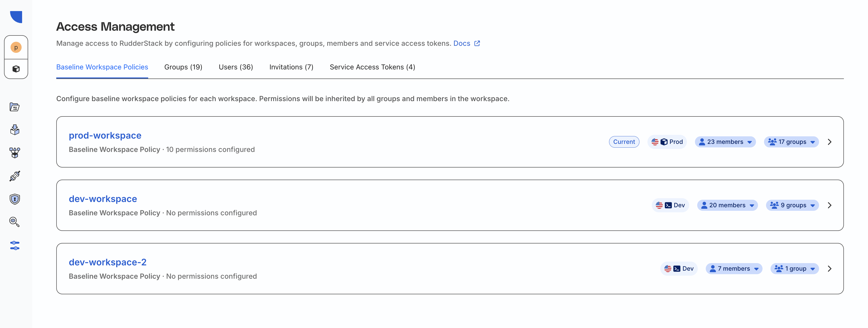Open the RudderStack home logo
The width and height of the screenshot is (868, 328).
coord(16,17)
